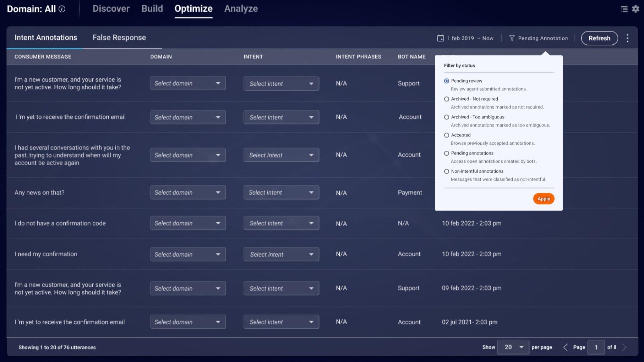The image size is (644, 362).
Task: Go to next page arrow
Action: (x=624, y=347)
